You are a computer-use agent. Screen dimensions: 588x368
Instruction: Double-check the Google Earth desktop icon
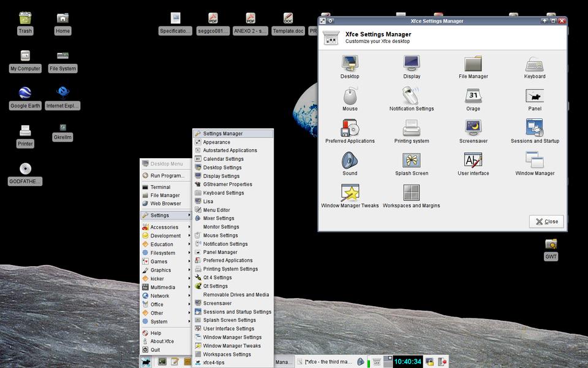pyautogui.click(x=25, y=94)
